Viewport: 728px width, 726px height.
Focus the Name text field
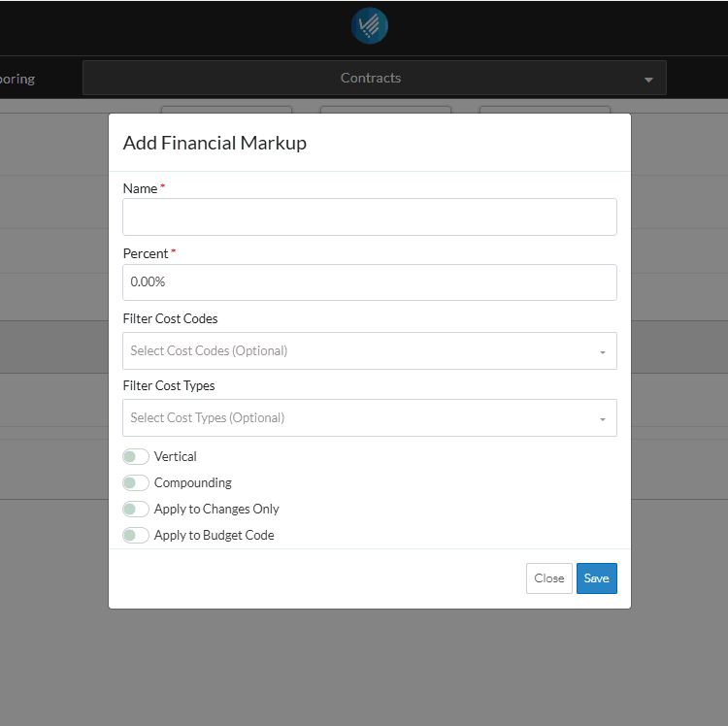pos(369,217)
